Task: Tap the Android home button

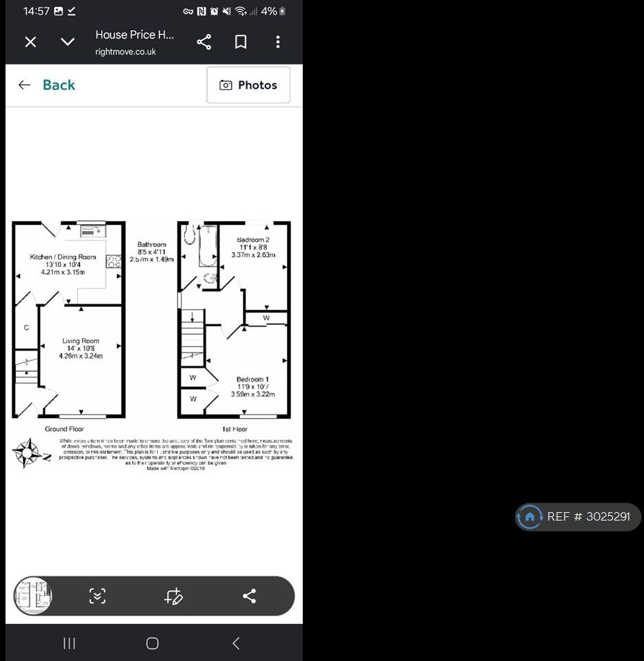Action: (x=153, y=643)
